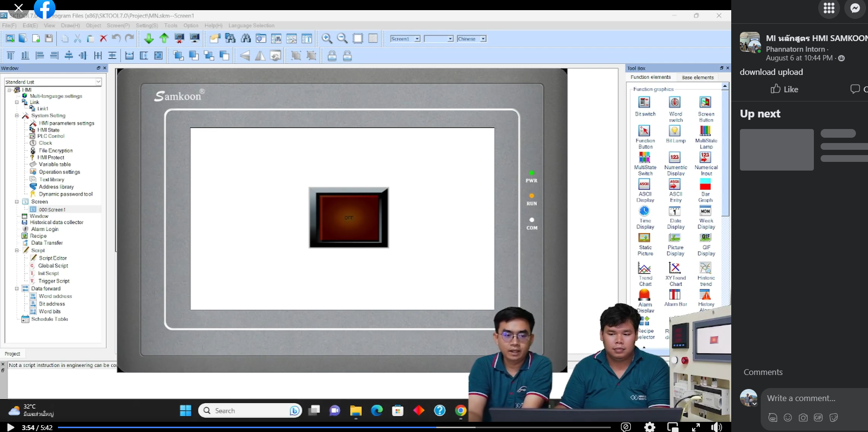Click the red X delete toolbar icon
868x432 pixels.
103,39
